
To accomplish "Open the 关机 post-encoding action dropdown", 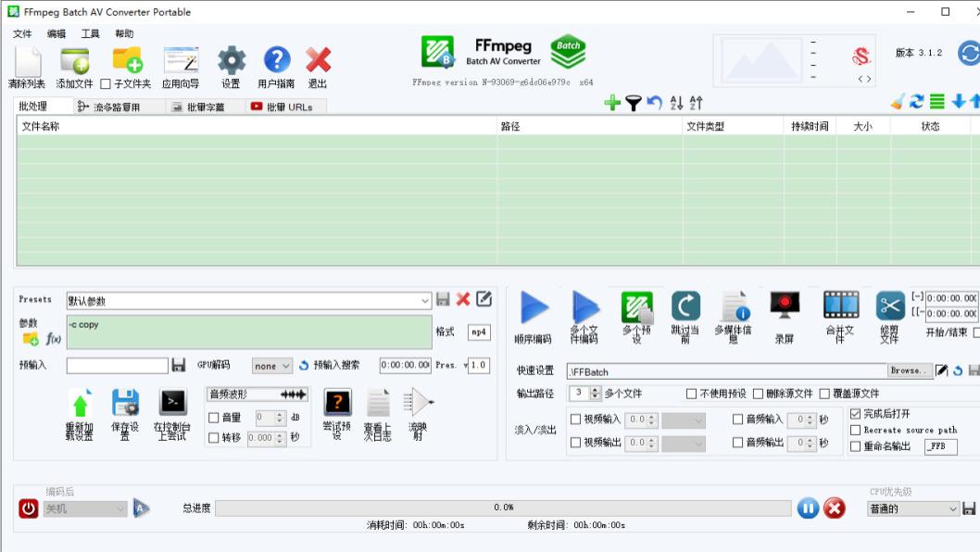I will 85,508.
